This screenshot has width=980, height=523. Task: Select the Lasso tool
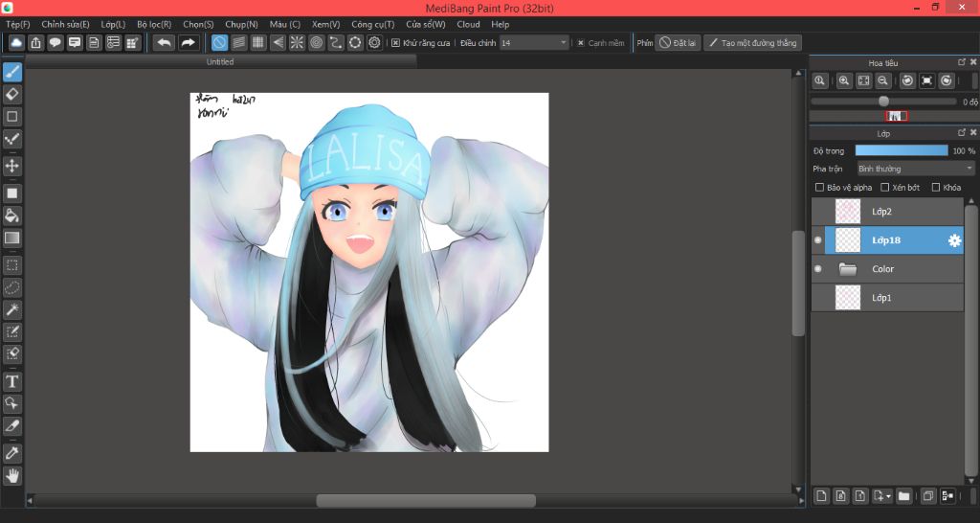[11, 287]
